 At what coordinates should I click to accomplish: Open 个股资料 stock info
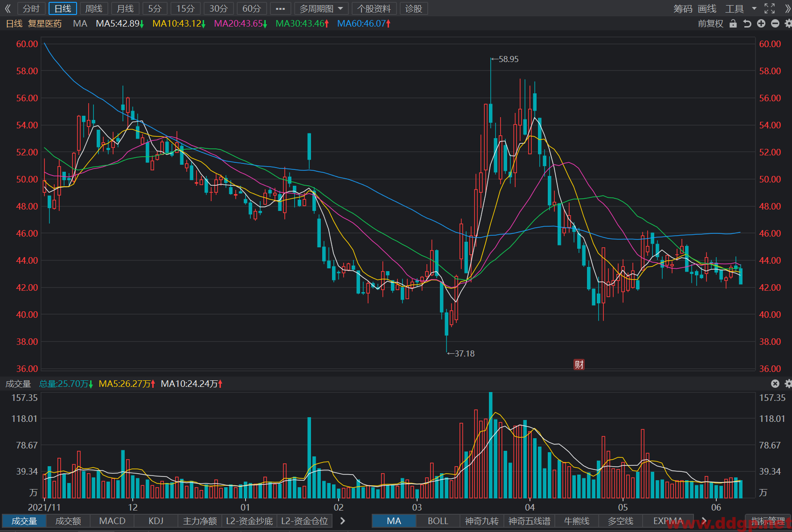point(374,8)
